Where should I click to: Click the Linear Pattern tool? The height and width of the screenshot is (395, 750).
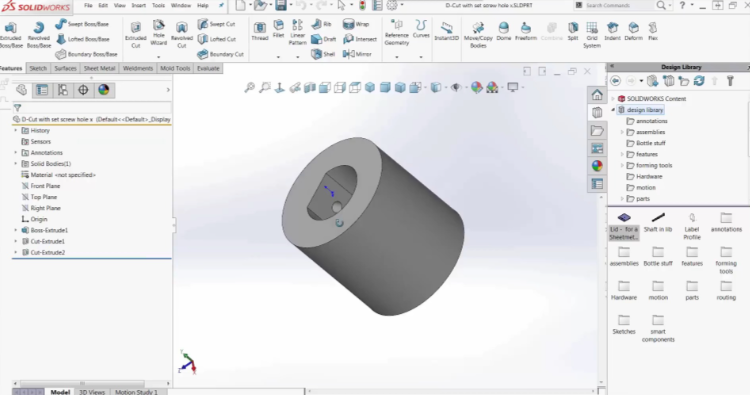click(x=297, y=33)
